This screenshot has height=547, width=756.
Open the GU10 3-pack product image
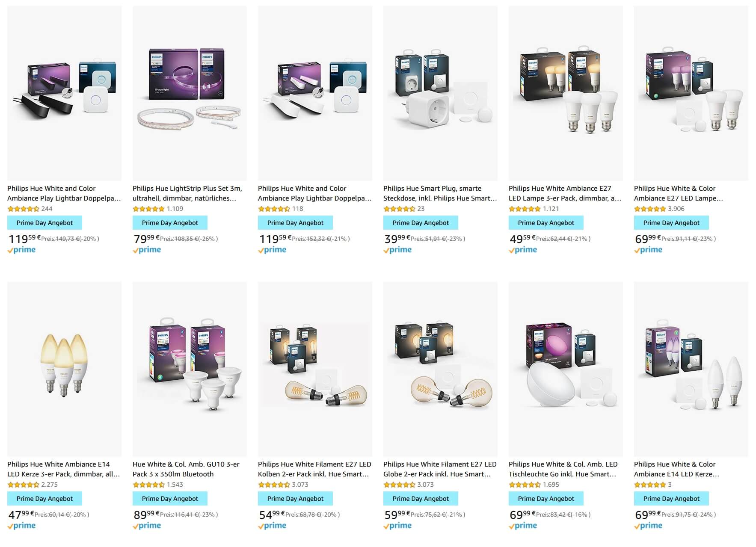190,369
